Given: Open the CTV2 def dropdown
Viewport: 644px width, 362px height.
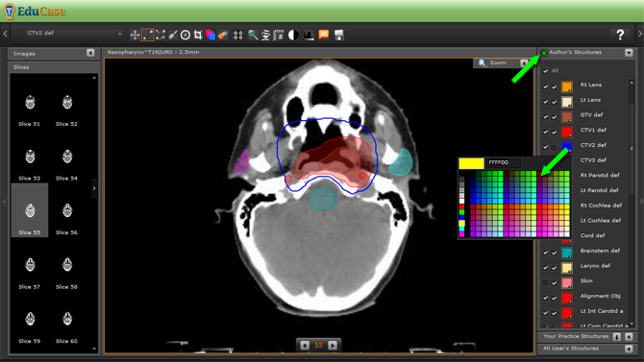Looking at the screenshot, I should (x=74, y=34).
